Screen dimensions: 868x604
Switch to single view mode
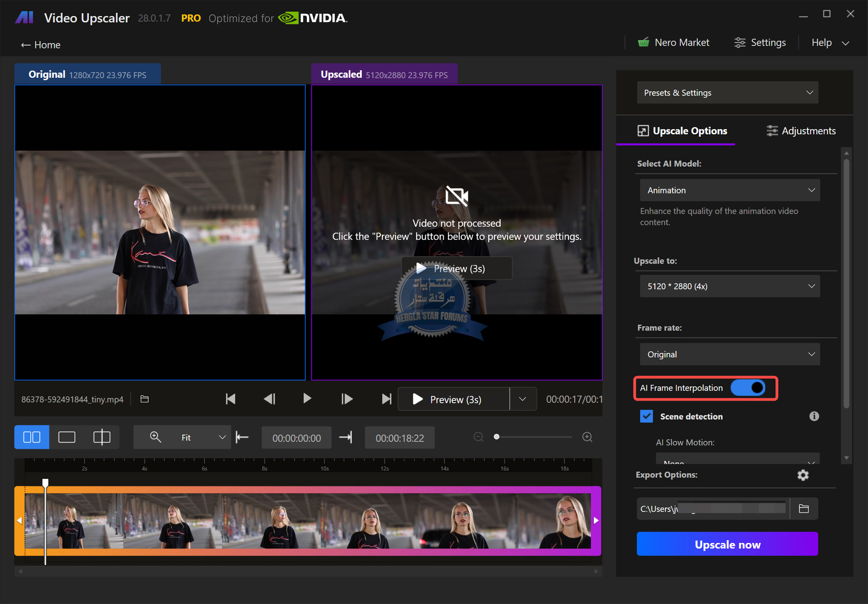67,437
